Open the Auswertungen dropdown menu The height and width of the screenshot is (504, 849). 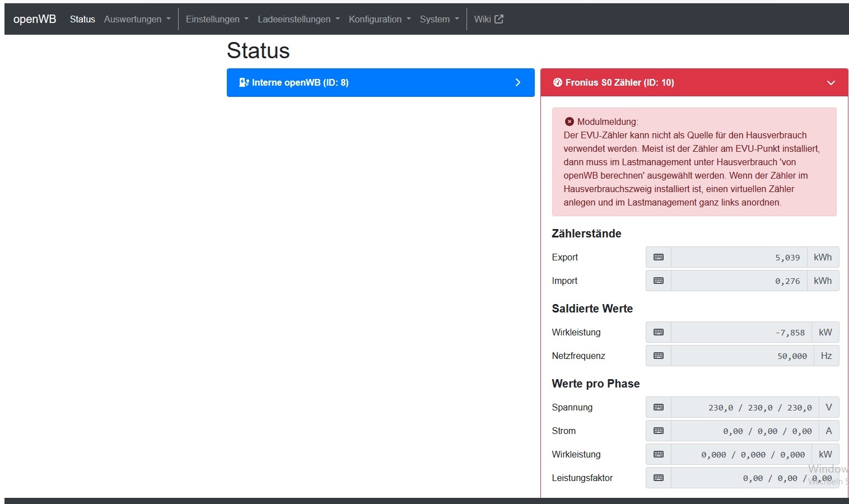click(x=137, y=19)
